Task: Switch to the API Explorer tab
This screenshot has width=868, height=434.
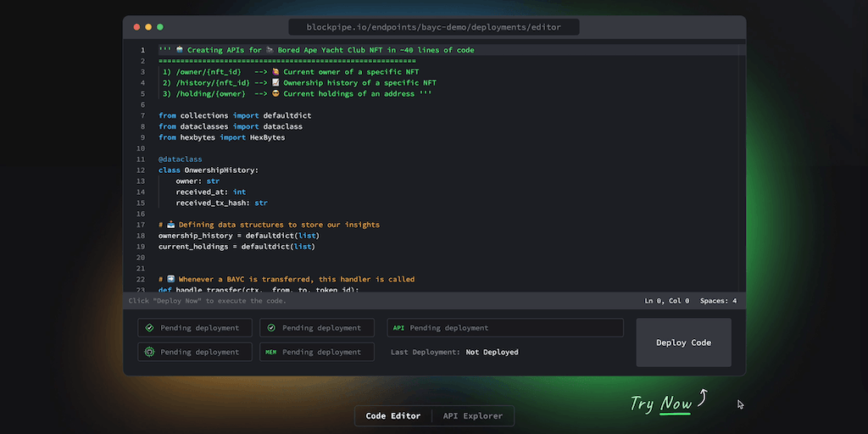Action: (472, 416)
